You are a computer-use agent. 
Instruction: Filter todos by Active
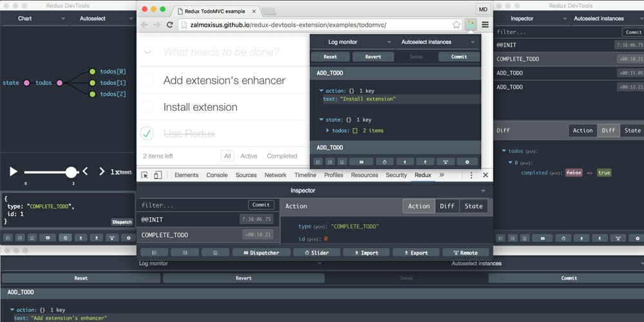pos(249,156)
